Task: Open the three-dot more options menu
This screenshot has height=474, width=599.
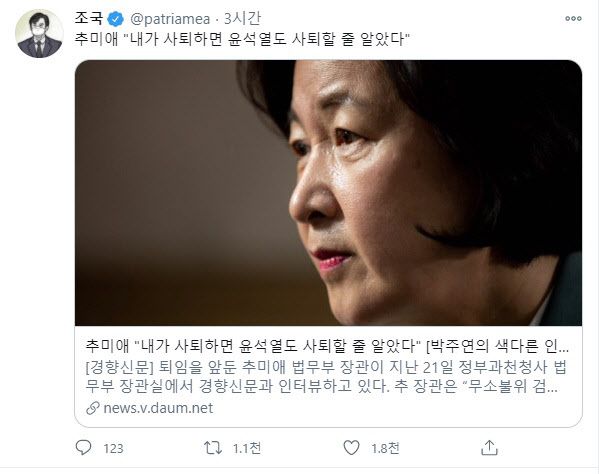Action: pos(573,18)
